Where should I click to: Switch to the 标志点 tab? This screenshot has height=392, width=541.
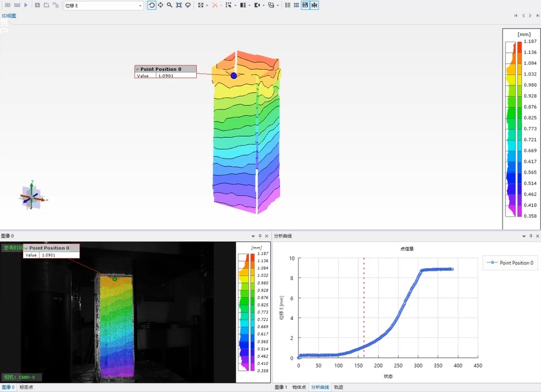pos(26,387)
